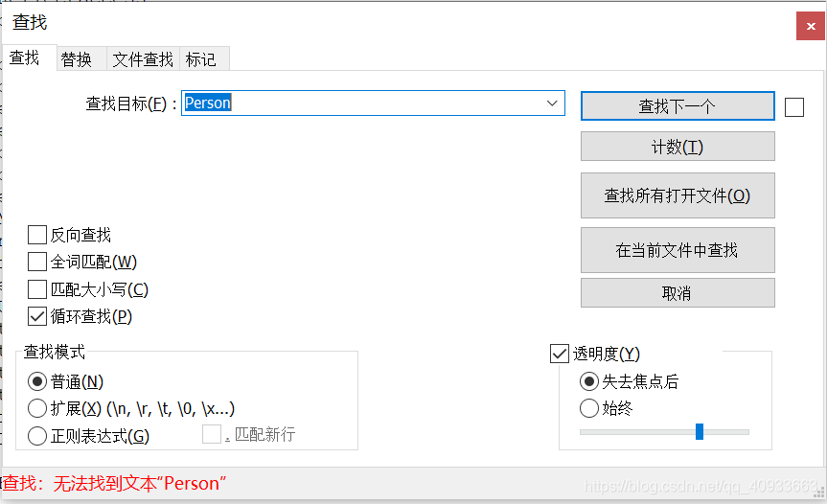Enable the 全词匹配(W) checkbox
Viewport: 827px width, 504px height.
37,262
